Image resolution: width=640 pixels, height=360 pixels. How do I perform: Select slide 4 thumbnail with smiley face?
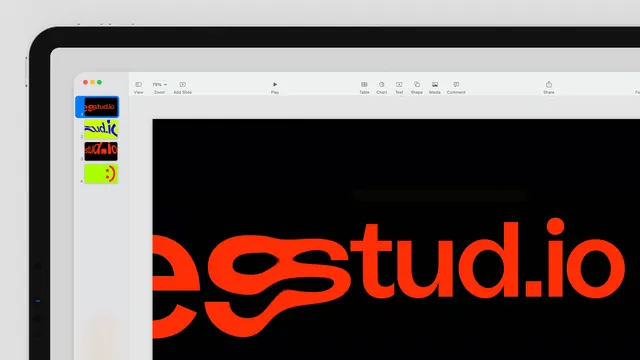pos(101,173)
